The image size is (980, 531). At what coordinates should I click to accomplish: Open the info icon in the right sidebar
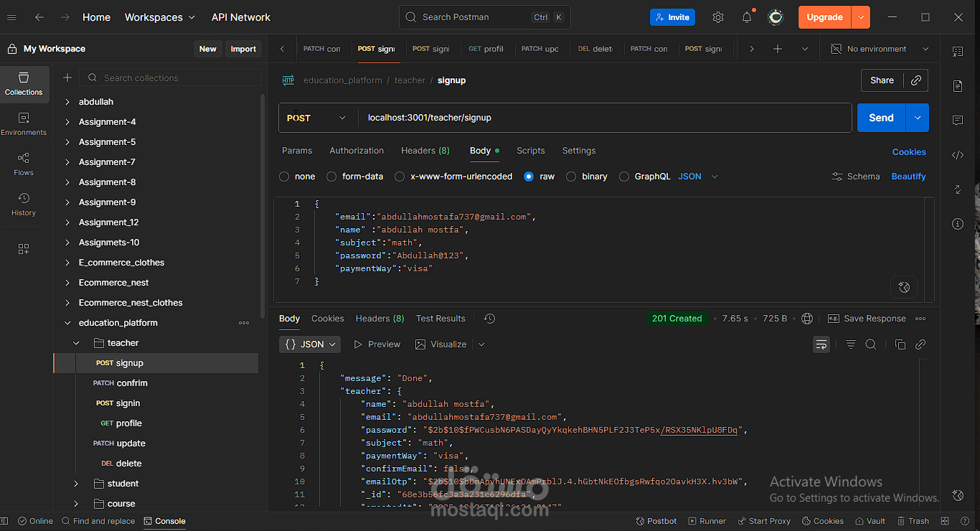(x=958, y=224)
